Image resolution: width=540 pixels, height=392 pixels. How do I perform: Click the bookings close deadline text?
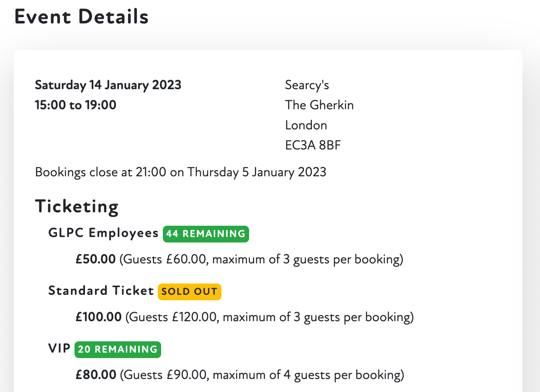pyautogui.click(x=180, y=172)
